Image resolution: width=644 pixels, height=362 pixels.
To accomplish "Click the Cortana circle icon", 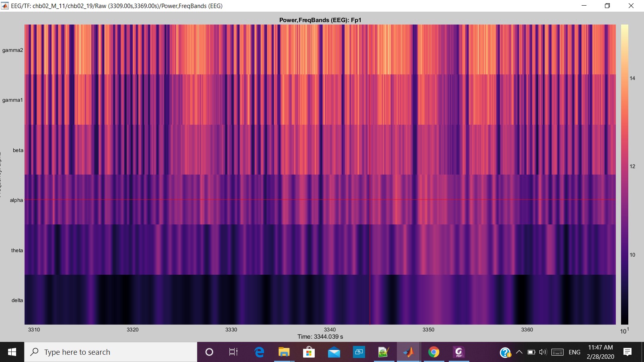I will (209, 352).
